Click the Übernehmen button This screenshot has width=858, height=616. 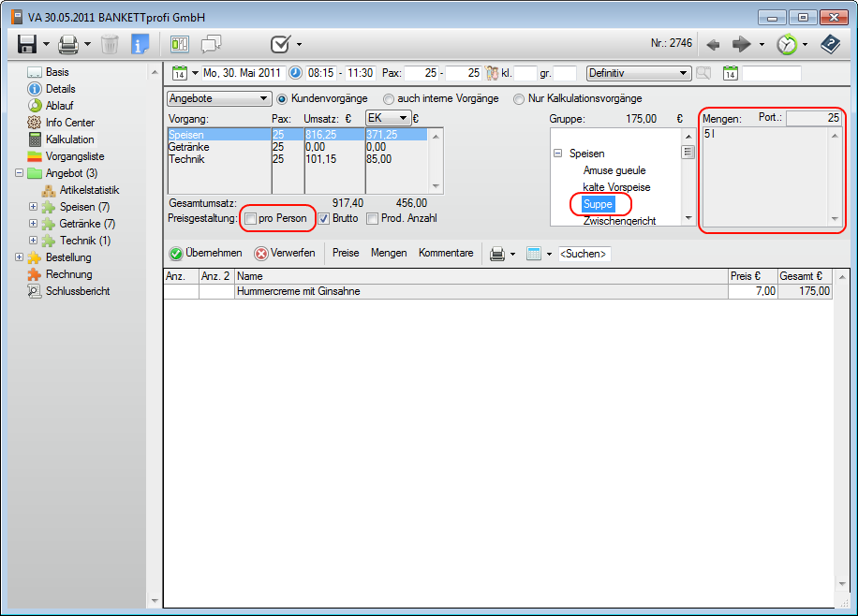(x=205, y=253)
